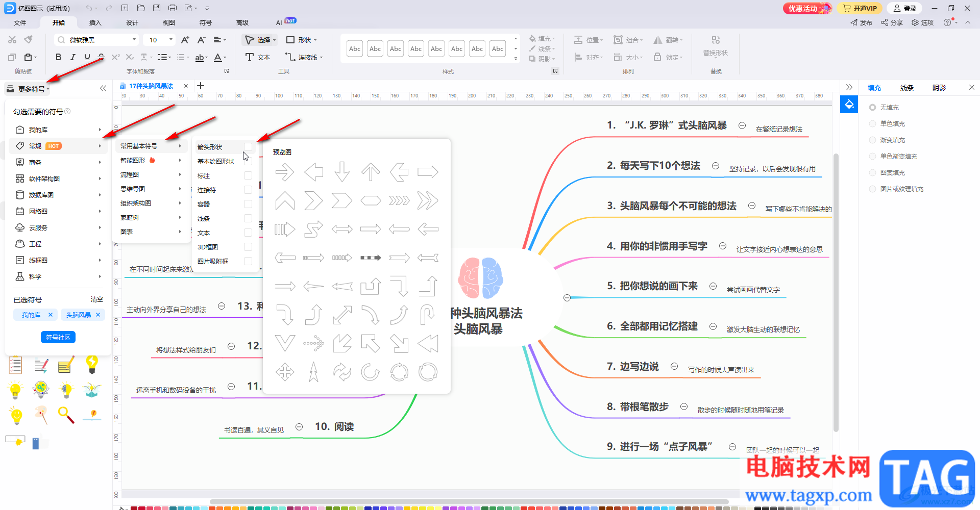
Task: Activate the format painter brush
Action: tap(29, 40)
